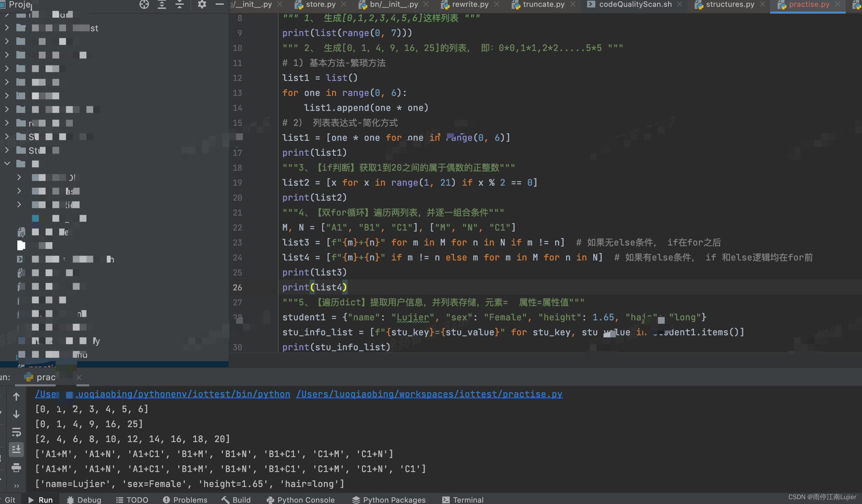This screenshot has height=504, width=862.
Task: Show more run toolbar actions chevrons
Action: pos(16,485)
